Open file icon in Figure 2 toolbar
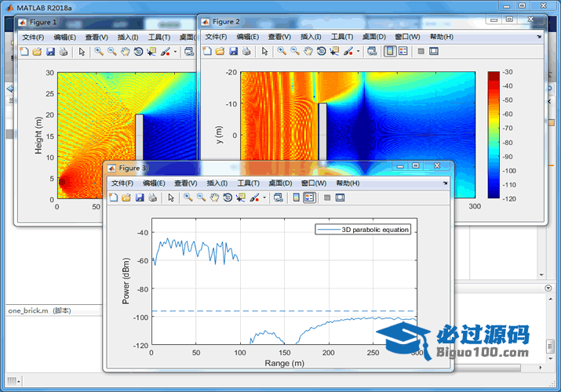561x392 pixels. 220,51
